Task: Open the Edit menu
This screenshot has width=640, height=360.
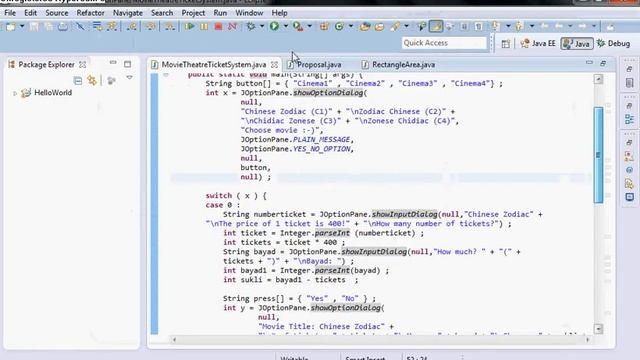Action: 30,13
